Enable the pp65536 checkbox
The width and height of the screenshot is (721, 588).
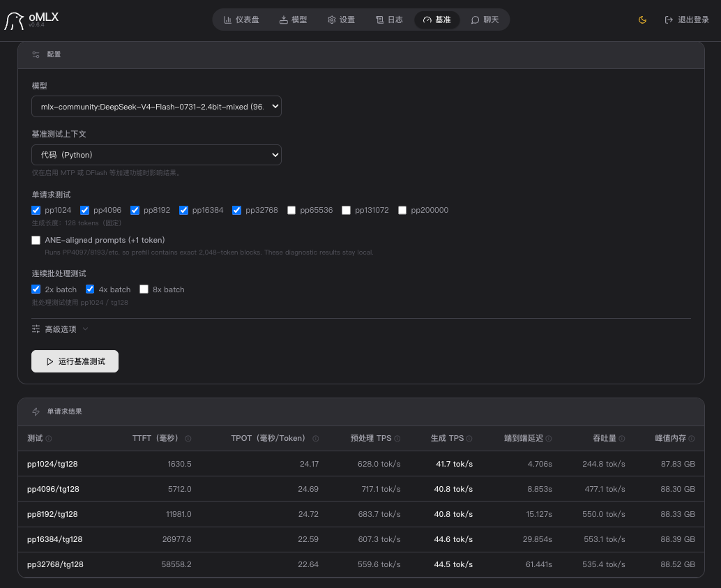coord(291,210)
